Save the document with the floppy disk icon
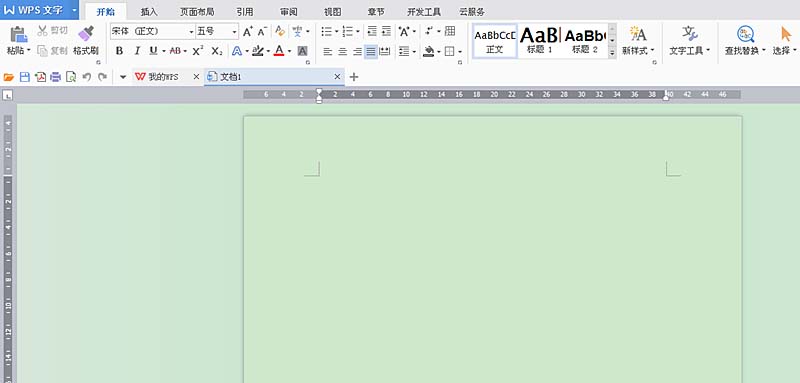Screen dimensions: 800x383 pos(24,77)
